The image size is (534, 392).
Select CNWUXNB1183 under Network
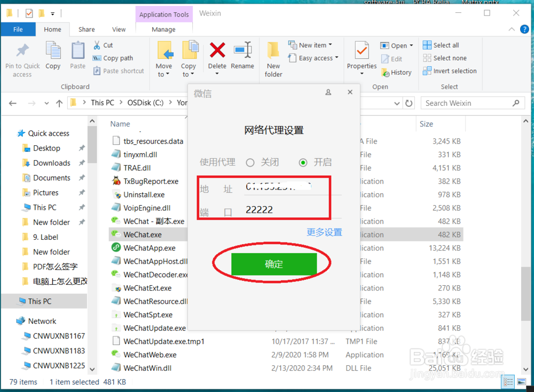pos(59,351)
